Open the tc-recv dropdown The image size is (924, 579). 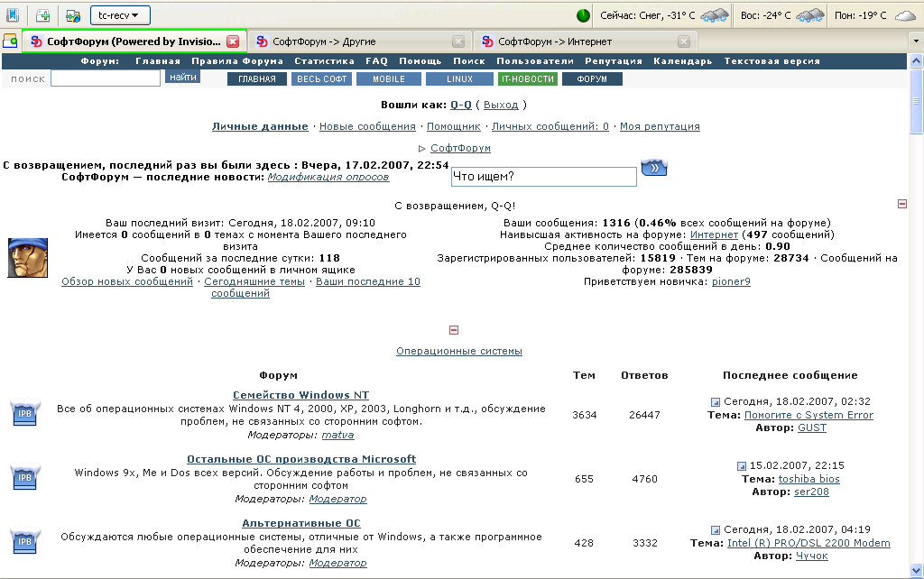pos(120,15)
